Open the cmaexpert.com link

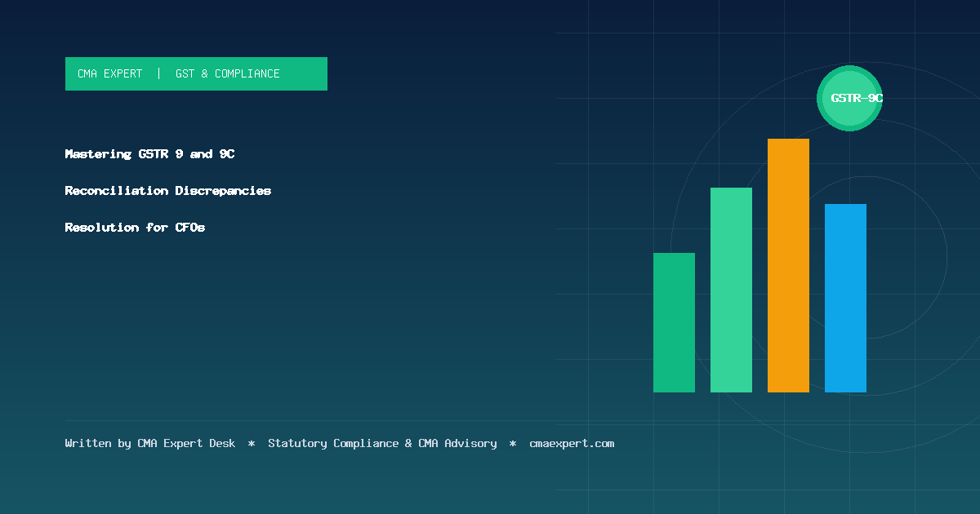click(572, 444)
